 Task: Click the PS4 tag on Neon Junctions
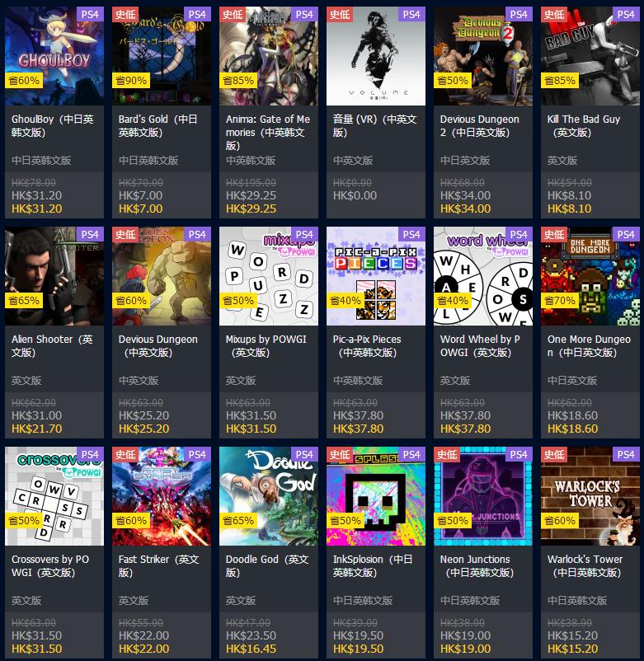coord(519,455)
